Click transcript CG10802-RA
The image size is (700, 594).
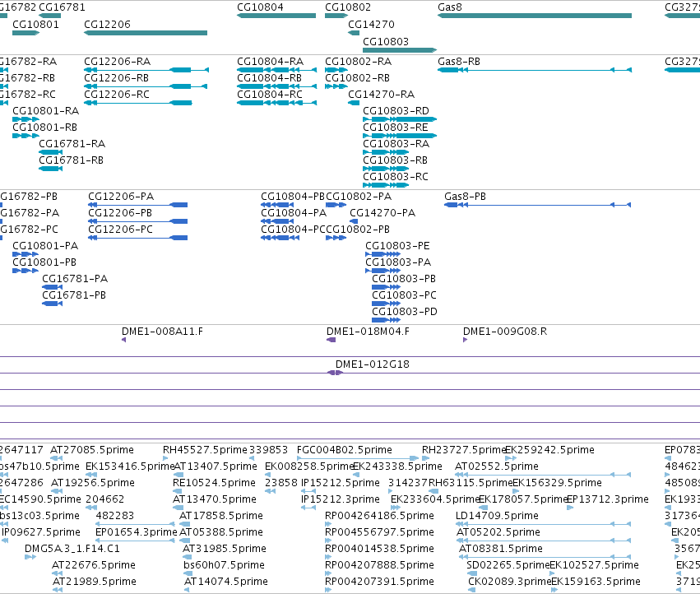[x=336, y=70]
